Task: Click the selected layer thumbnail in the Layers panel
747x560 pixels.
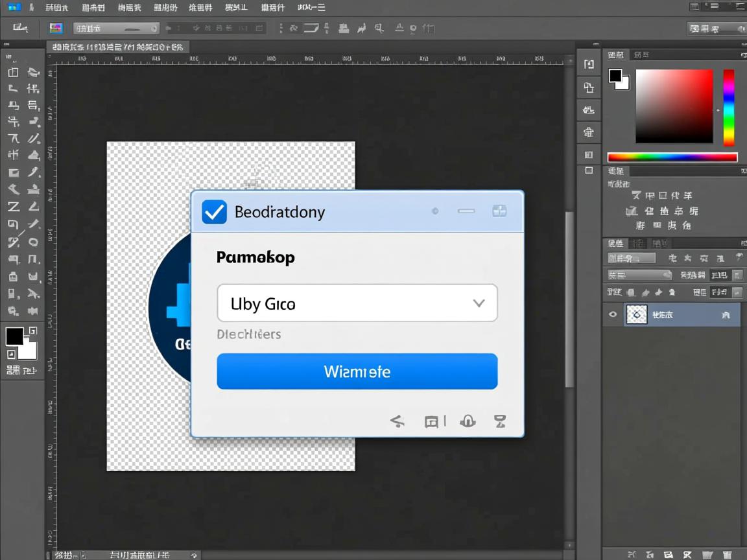Action: 636,314
